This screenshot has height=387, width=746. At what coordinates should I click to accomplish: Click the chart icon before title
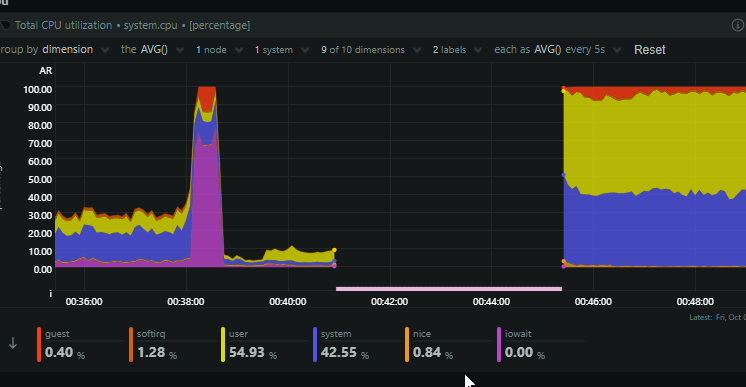tap(6, 25)
